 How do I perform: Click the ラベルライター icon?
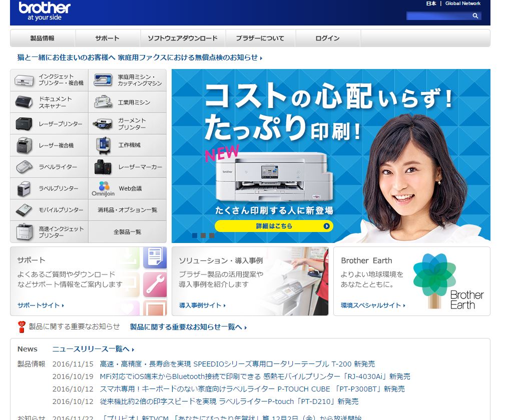tap(24, 167)
